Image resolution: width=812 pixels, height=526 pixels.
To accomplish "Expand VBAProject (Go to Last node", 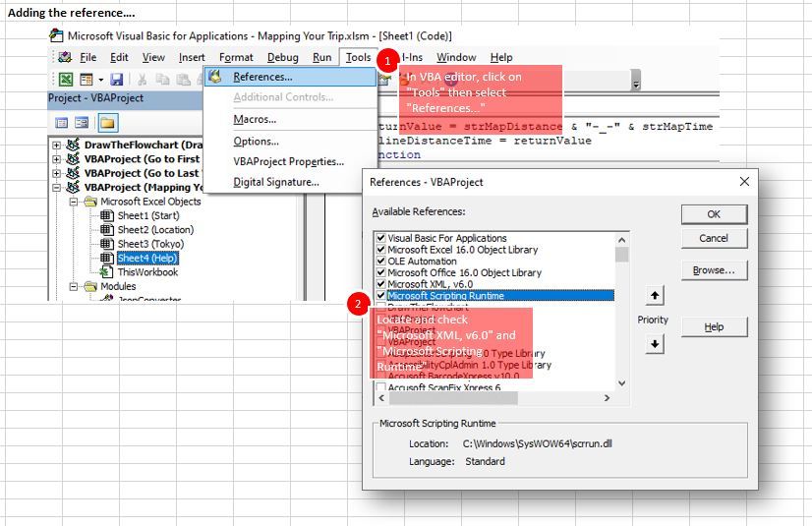I will 56,173.
